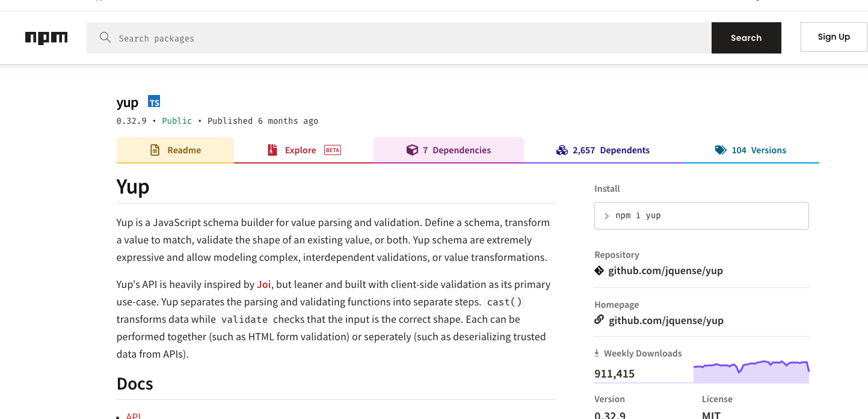Click the weekly downloads sparkline chart
The height and width of the screenshot is (419, 868).
click(751, 372)
